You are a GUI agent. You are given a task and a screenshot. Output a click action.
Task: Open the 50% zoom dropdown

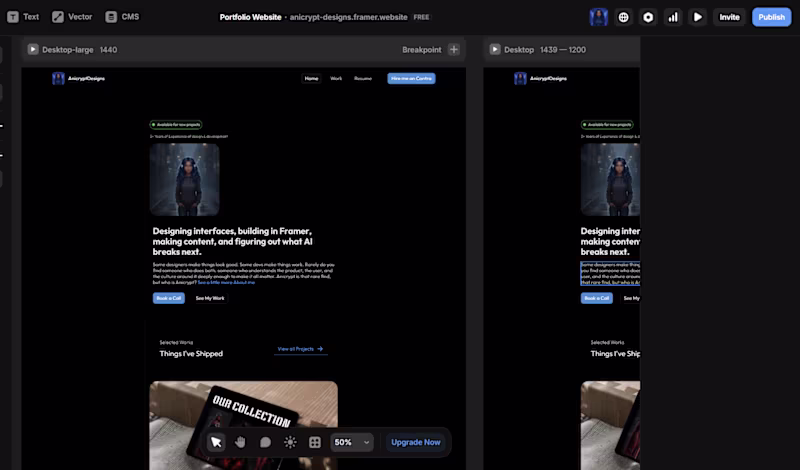point(352,442)
